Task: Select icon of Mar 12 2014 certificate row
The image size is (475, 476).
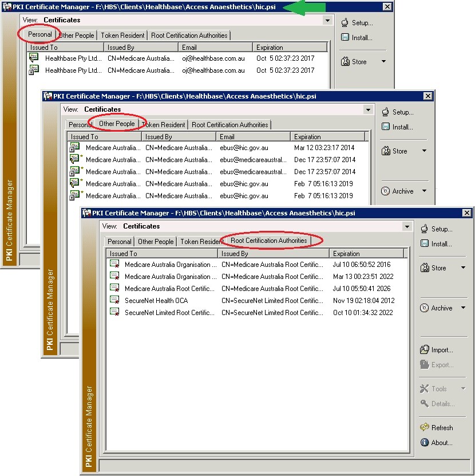Action: pos(74,147)
